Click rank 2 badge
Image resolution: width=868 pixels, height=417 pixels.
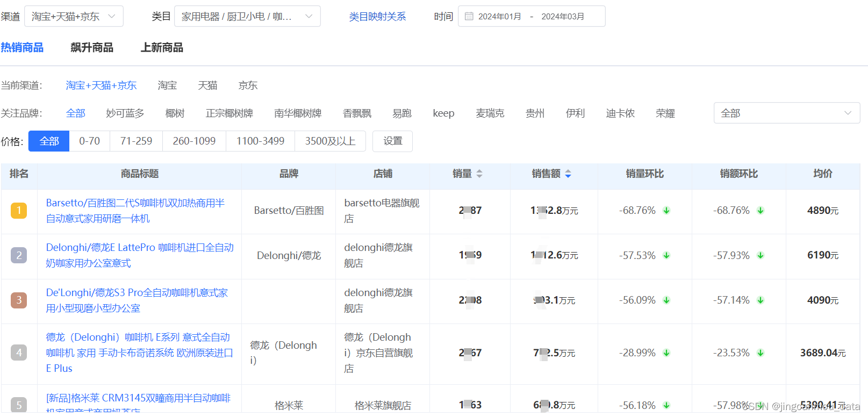[19, 255]
